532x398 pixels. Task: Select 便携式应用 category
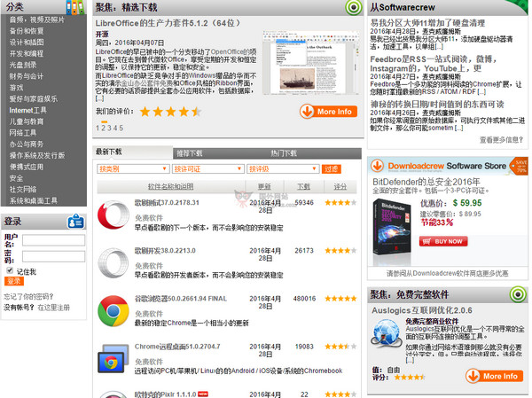point(27,167)
